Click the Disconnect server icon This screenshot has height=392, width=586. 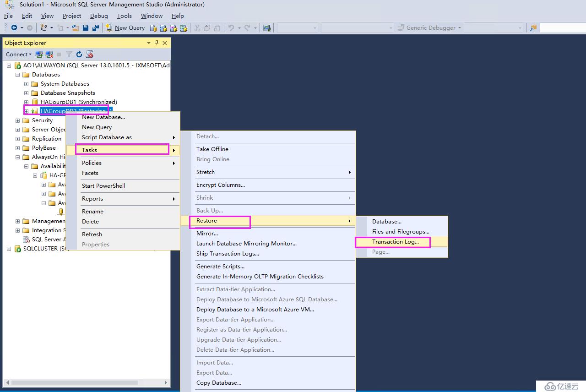49,54
